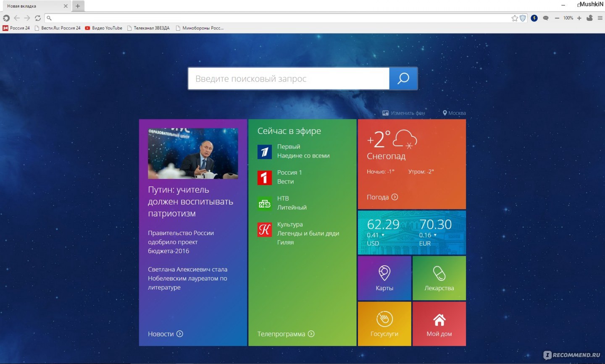Click the НТВ channel logo icon
The height and width of the screenshot is (364, 605).
(x=265, y=204)
